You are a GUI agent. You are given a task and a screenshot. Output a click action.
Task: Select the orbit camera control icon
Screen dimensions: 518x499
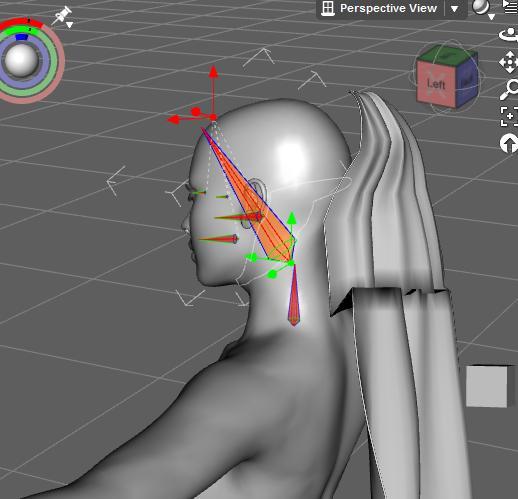point(509,35)
